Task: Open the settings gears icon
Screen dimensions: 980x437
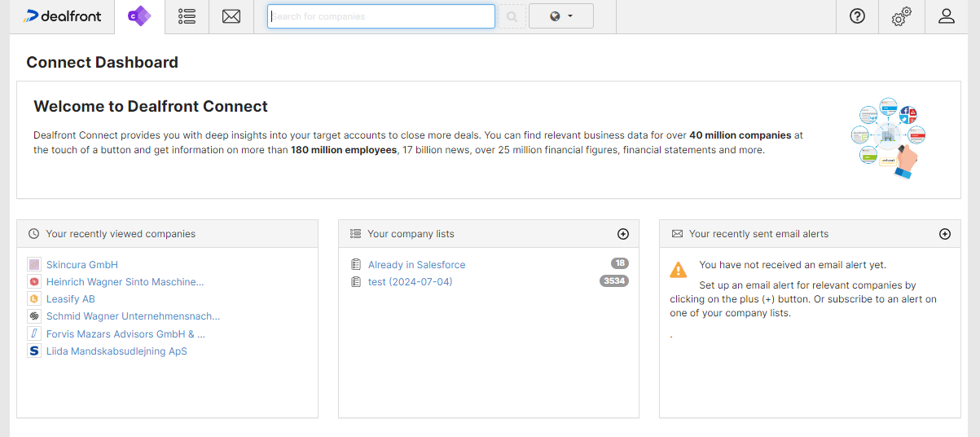Action: [x=901, y=16]
